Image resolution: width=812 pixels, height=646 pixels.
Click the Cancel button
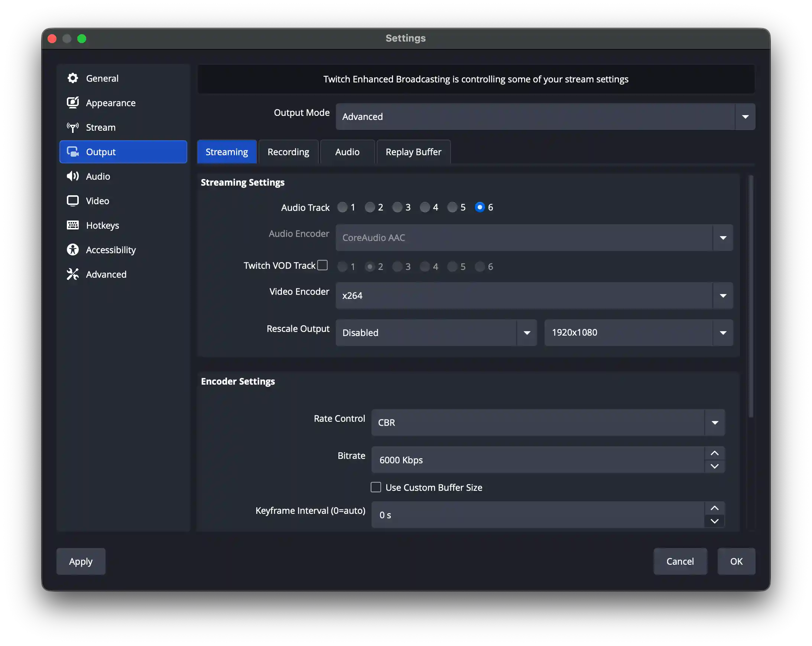[680, 561]
